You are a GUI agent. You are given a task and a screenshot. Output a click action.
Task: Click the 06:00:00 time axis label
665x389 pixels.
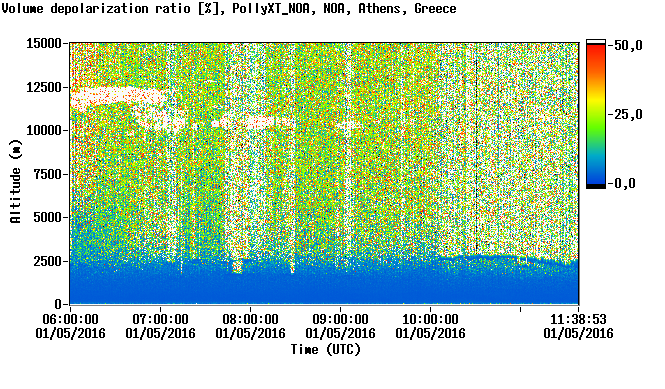pyautogui.click(x=70, y=319)
